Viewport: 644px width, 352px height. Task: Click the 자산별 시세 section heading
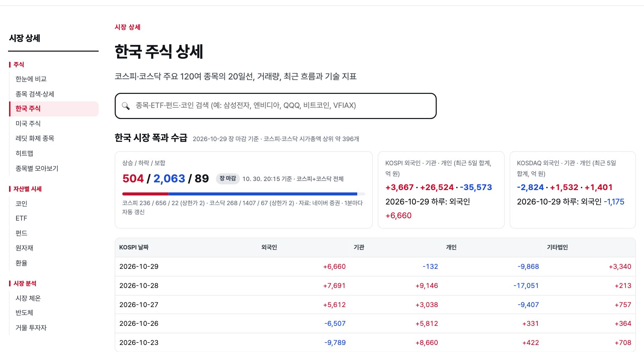point(28,189)
